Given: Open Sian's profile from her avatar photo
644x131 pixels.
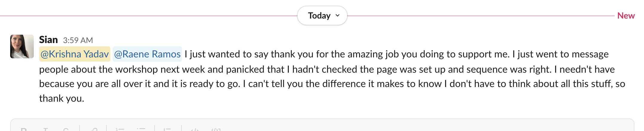Looking at the screenshot, I should point(22,46).
